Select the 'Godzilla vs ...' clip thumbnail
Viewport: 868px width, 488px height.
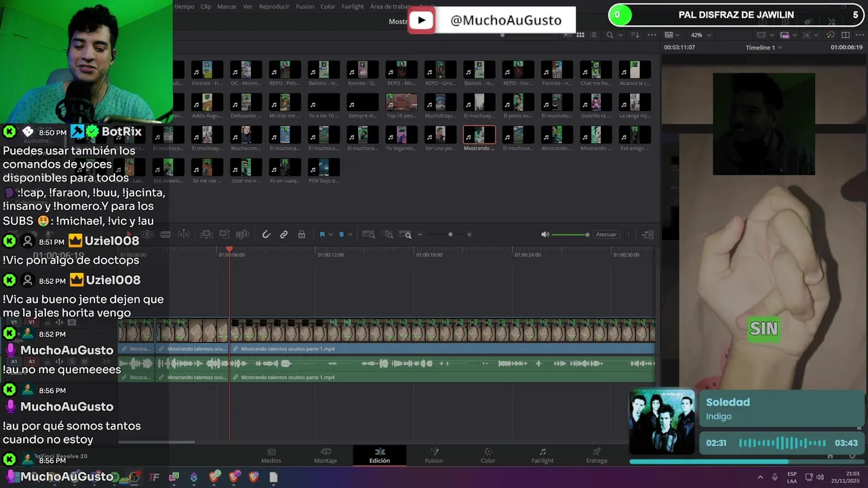595,102
